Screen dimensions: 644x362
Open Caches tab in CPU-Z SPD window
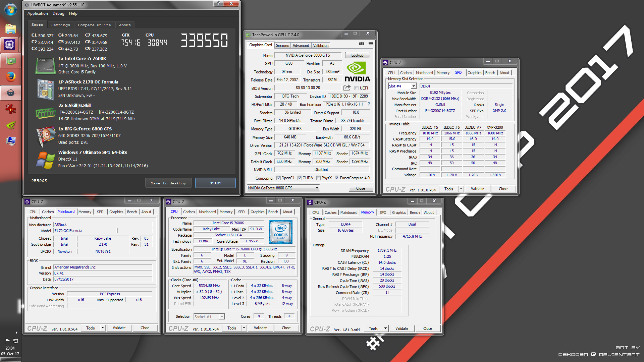[406, 73]
